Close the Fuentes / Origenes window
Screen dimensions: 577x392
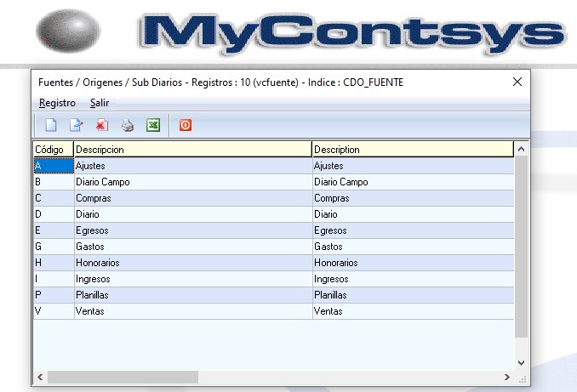click(517, 82)
